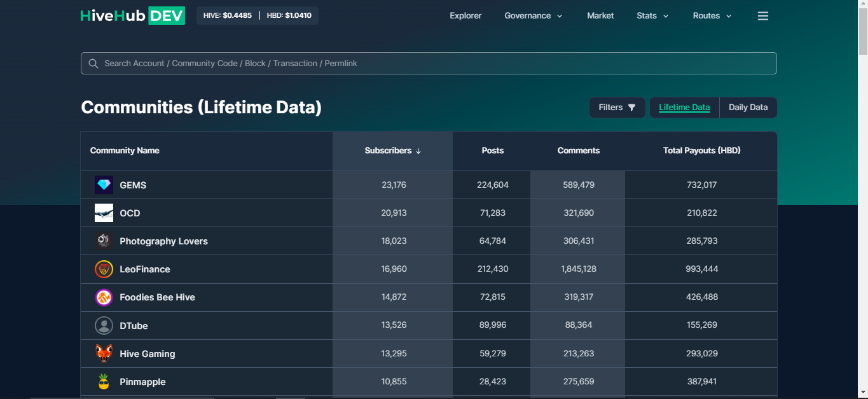Sort by the Comments column header

[x=578, y=151]
